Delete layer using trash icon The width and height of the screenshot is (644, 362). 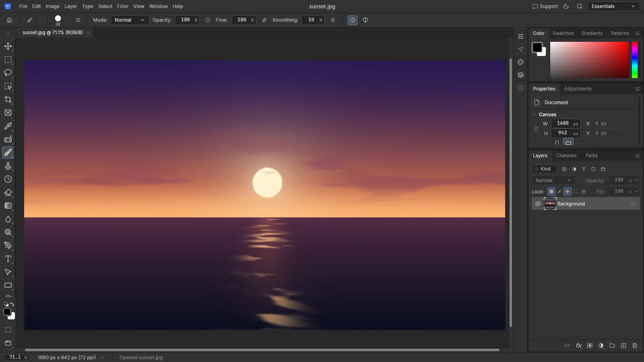tap(635, 346)
